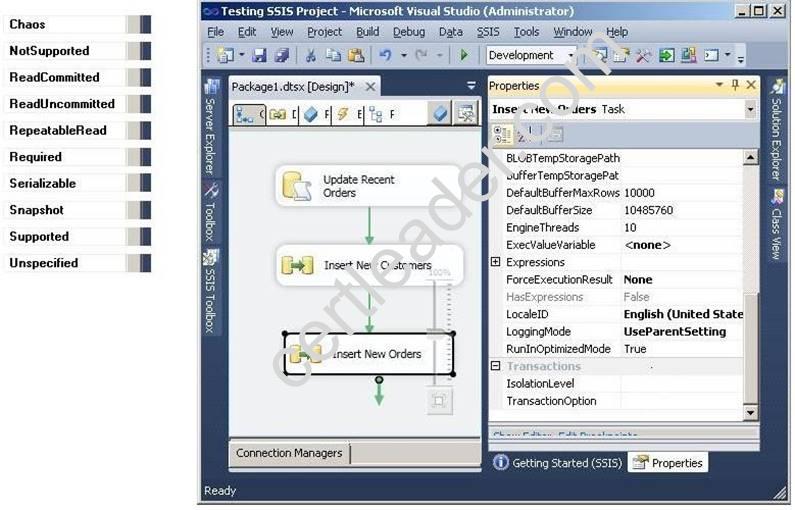Switch to the Event Handlers designer tab

point(349,115)
